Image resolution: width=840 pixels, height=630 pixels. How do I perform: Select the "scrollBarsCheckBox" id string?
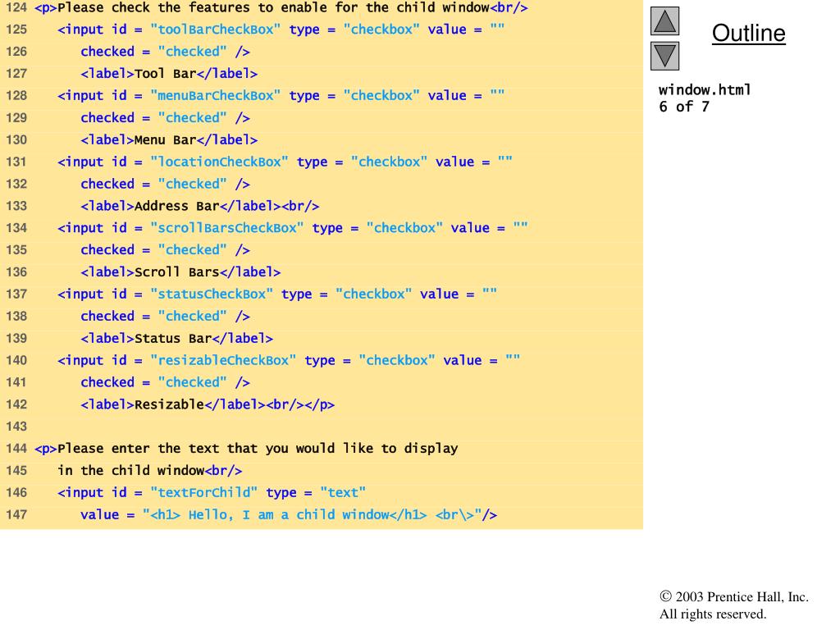click(226, 228)
